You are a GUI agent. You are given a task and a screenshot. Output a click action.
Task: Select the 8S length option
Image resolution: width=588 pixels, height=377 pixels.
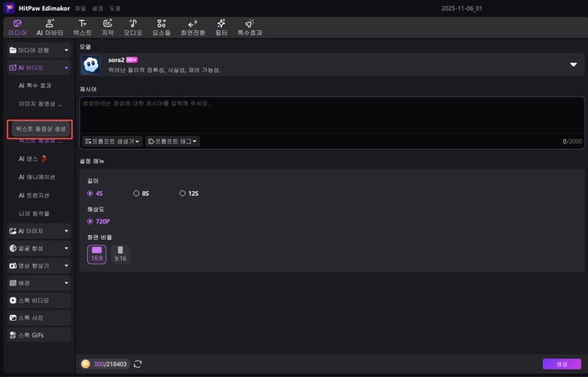(141, 194)
